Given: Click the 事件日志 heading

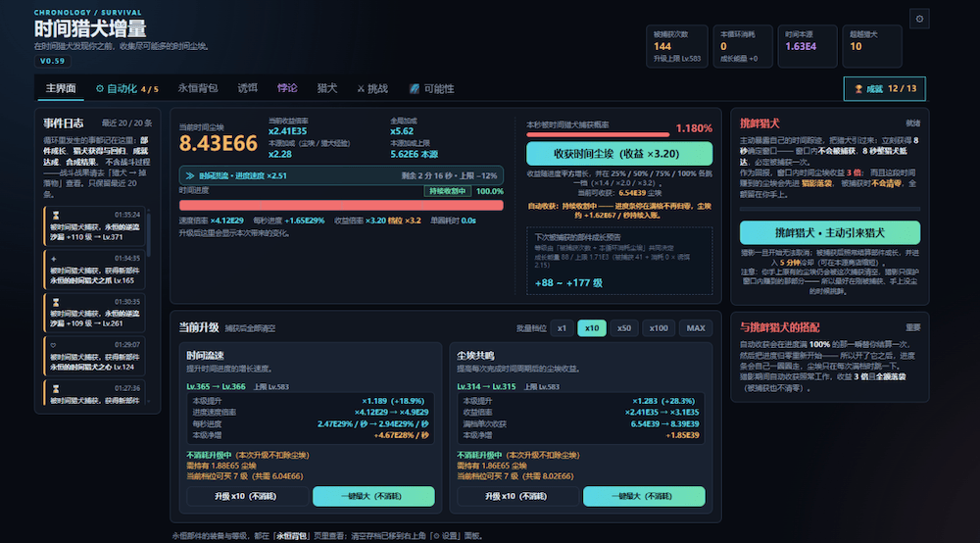Looking at the screenshot, I should tap(63, 123).
